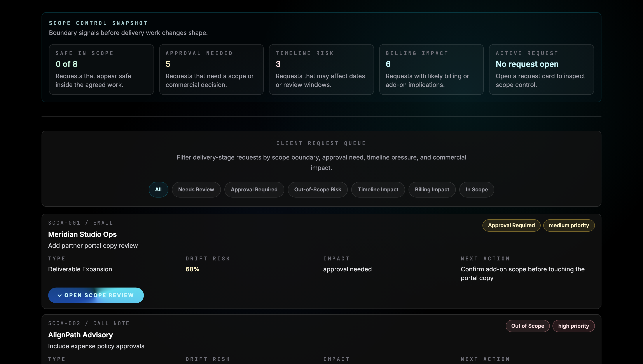Click the 'No request open' heading

point(527,64)
